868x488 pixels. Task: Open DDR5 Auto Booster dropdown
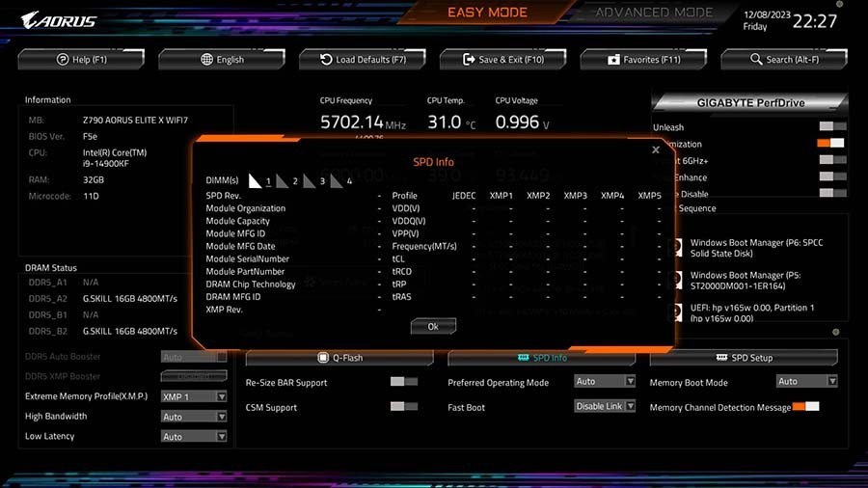point(194,357)
